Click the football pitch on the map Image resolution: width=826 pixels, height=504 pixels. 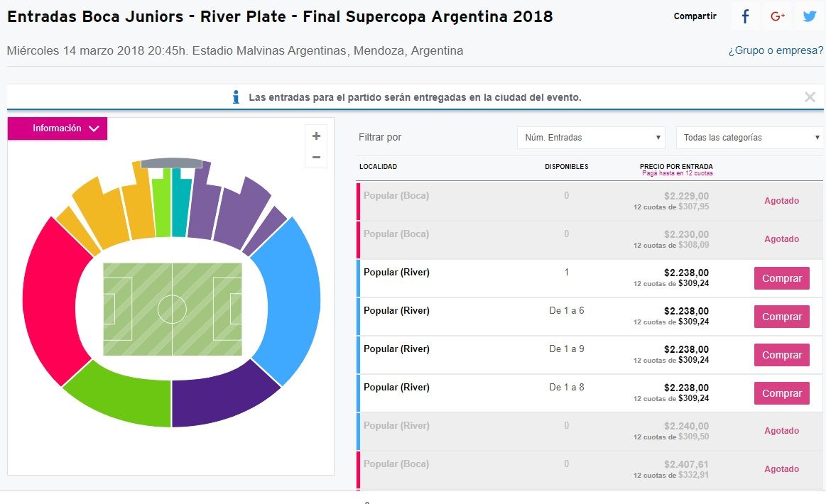[x=172, y=309]
